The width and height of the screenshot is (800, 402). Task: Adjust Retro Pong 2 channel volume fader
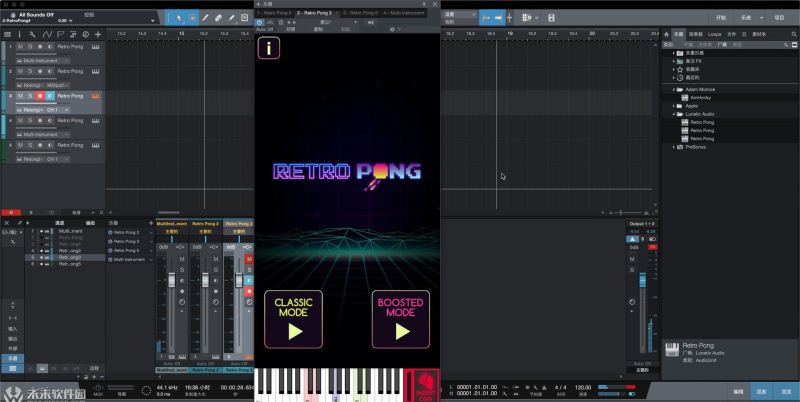click(205, 280)
